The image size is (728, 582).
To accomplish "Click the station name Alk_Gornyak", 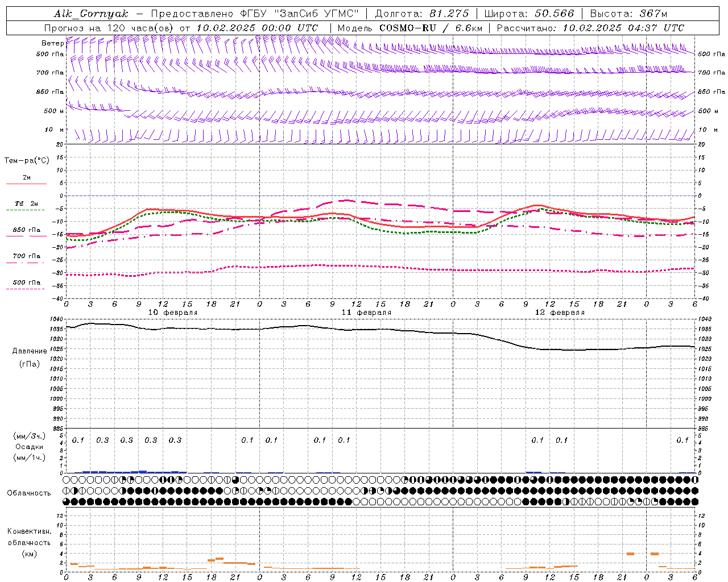I will pos(92,14).
